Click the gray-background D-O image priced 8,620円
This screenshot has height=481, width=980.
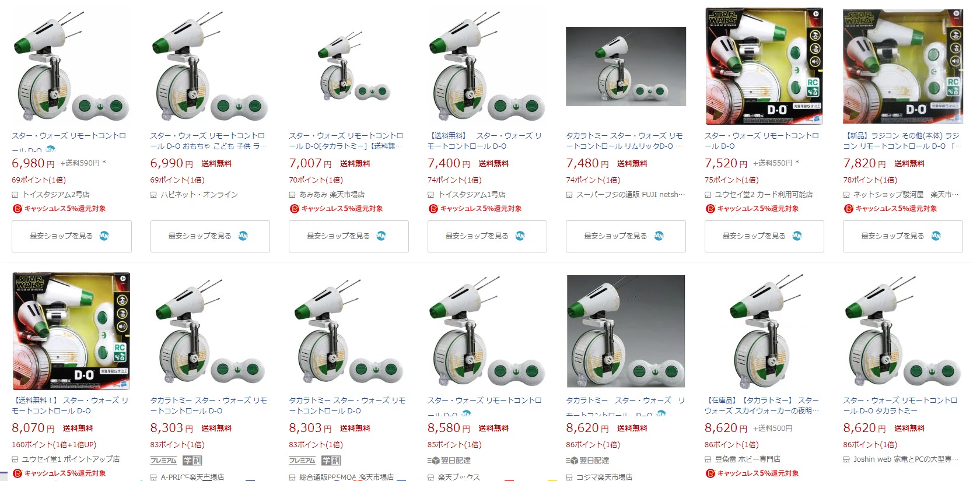coord(625,331)
